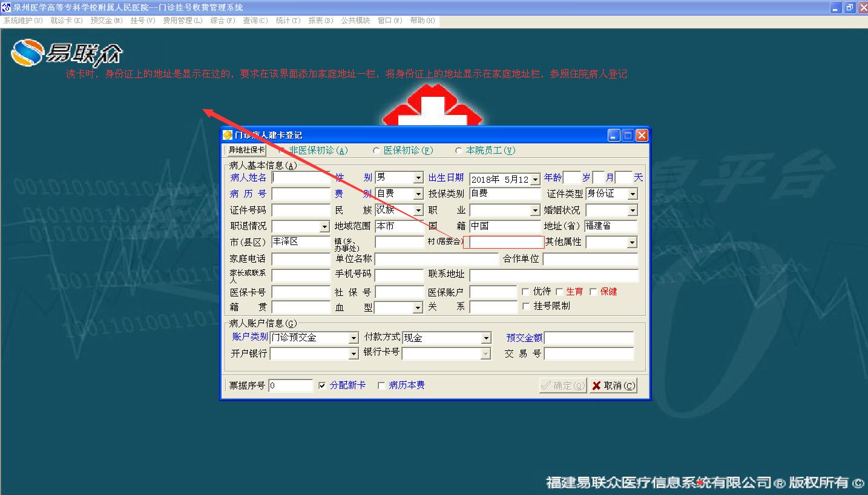
Task: Tick the 保健 checkbox
Action: [x=593, y=292]
